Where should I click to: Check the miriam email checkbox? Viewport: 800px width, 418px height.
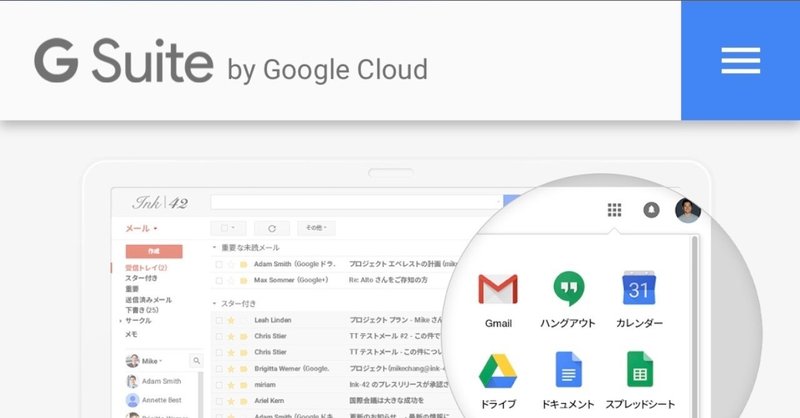219,385
